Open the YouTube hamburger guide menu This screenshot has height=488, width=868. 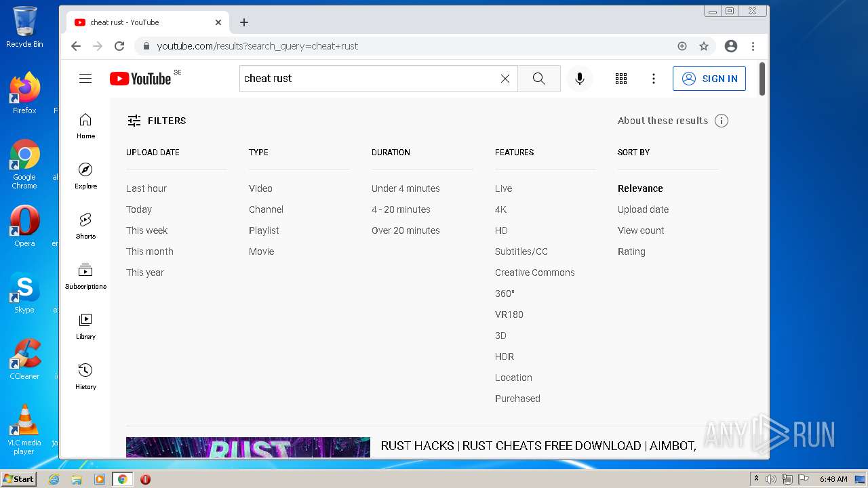85,79
